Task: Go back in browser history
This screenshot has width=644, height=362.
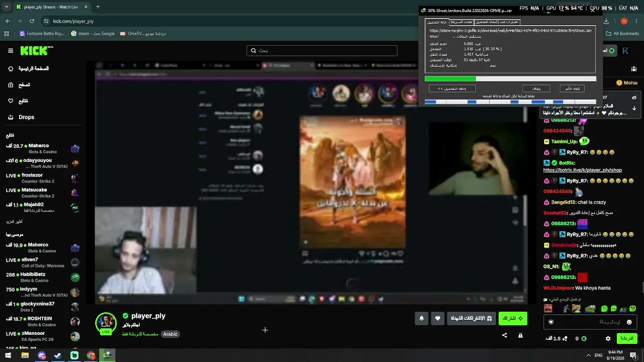Action: tap(8, 21)
